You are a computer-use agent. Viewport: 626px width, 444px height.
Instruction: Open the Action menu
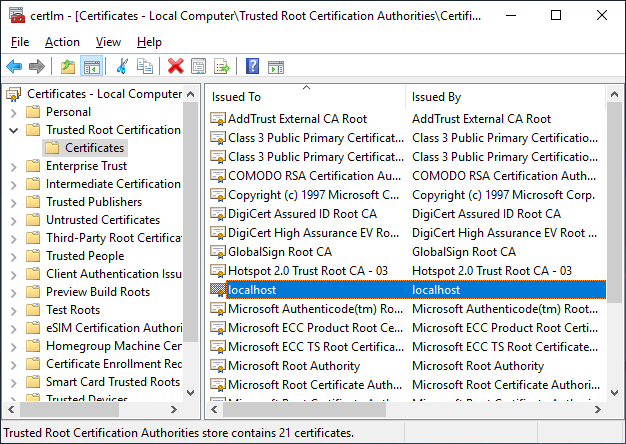click(x=62, y=42)
